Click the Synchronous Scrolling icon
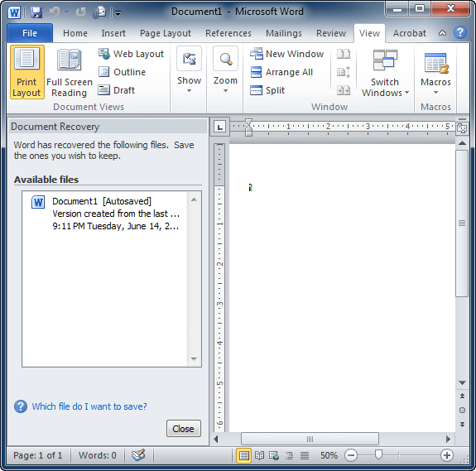 344,72
